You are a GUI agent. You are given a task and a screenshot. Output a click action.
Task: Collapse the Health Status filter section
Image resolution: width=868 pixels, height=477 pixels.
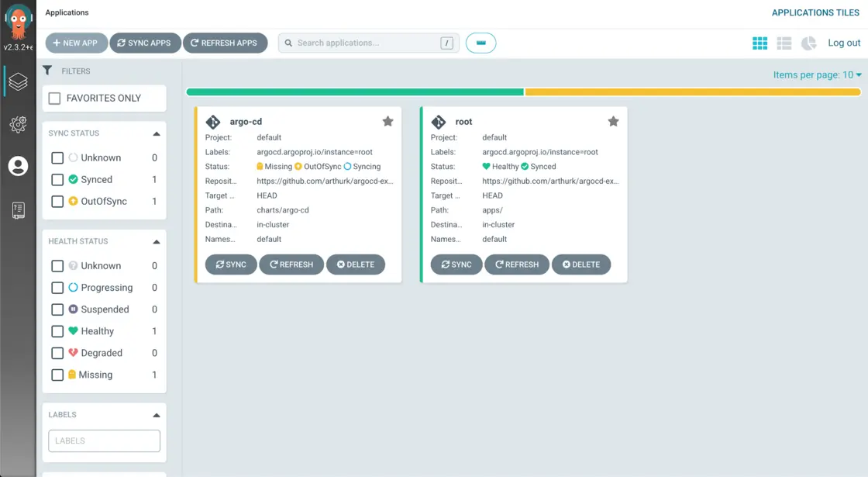157,242
